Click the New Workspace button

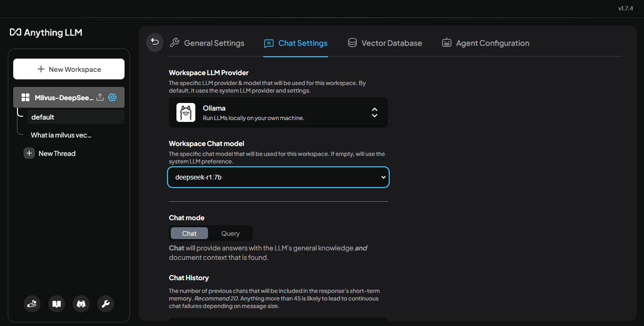coord(69,69)
